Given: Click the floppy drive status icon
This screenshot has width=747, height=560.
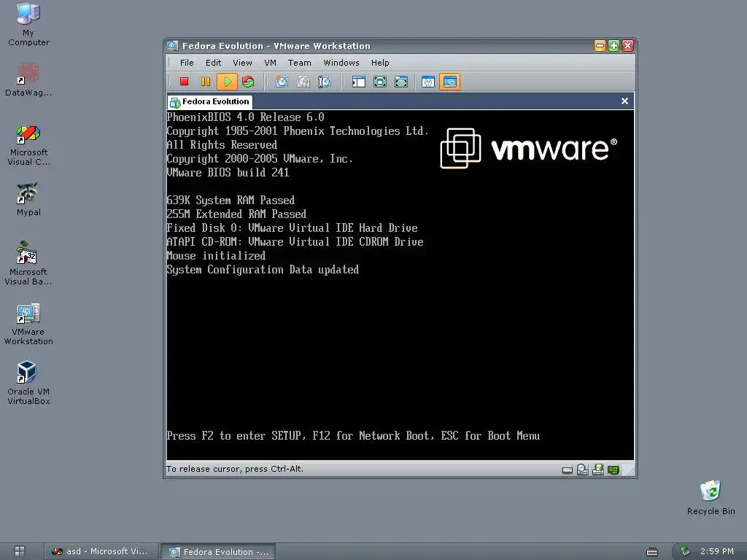Looking at the screenshot, I should [598, 470].
